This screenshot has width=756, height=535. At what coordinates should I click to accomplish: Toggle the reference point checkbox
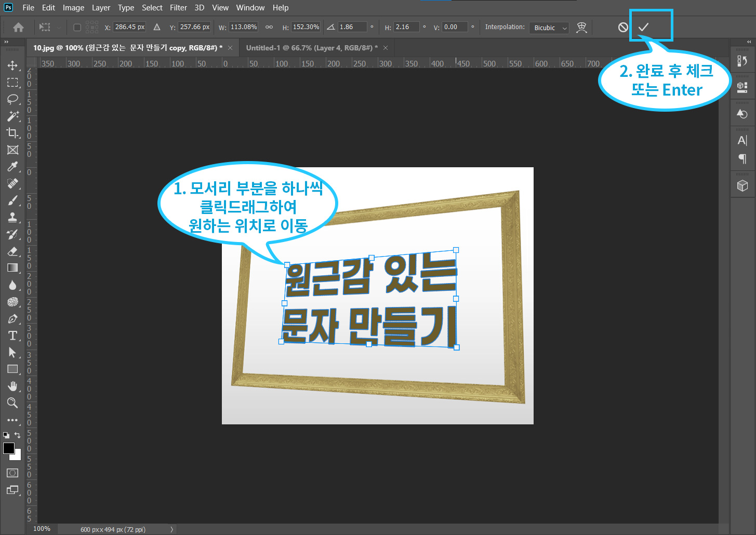tap(77, 28)
